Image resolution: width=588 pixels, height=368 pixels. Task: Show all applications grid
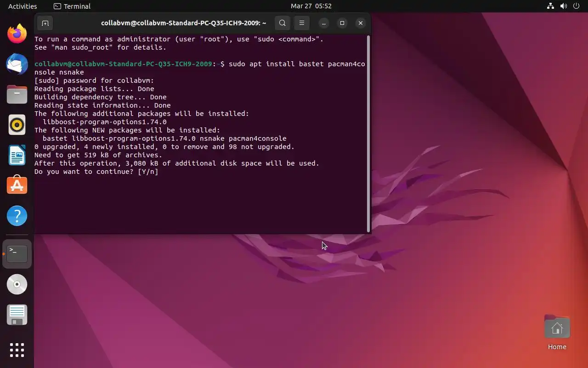click(x=17, y=350)
